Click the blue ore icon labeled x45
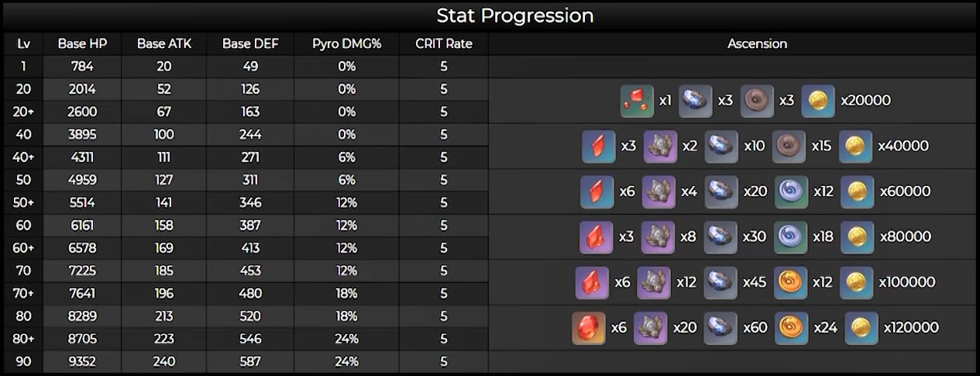980x376 pixels. [x=720, y=283]
